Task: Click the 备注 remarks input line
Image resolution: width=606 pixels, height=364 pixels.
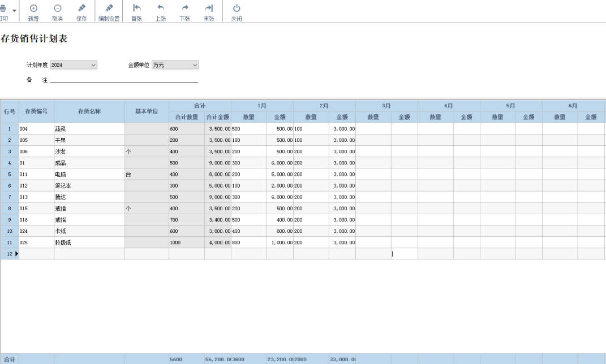Action: pyautogui.click(x=124, y=80)
